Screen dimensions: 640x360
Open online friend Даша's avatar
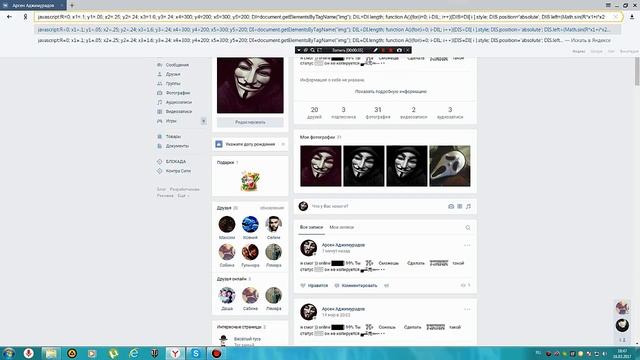point(227,296)
